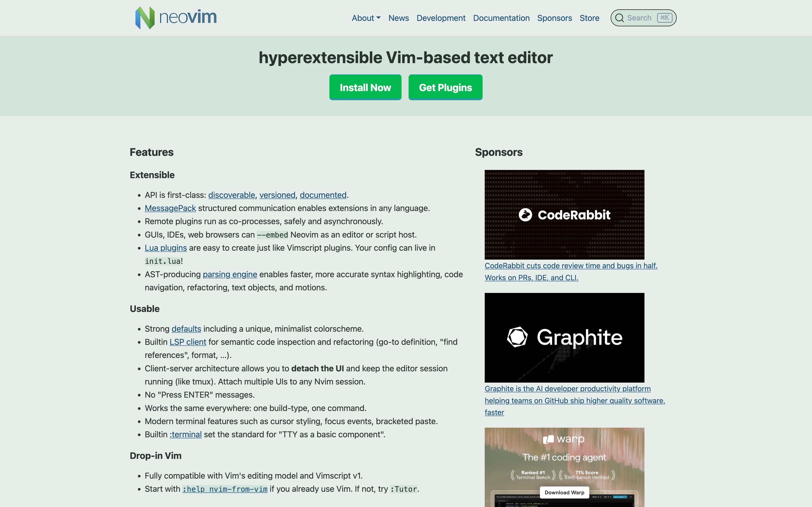Viewport: 812px width, 507px height.
Task: Click the CodeRabbit description text link
Action: (x=570, y=266)
